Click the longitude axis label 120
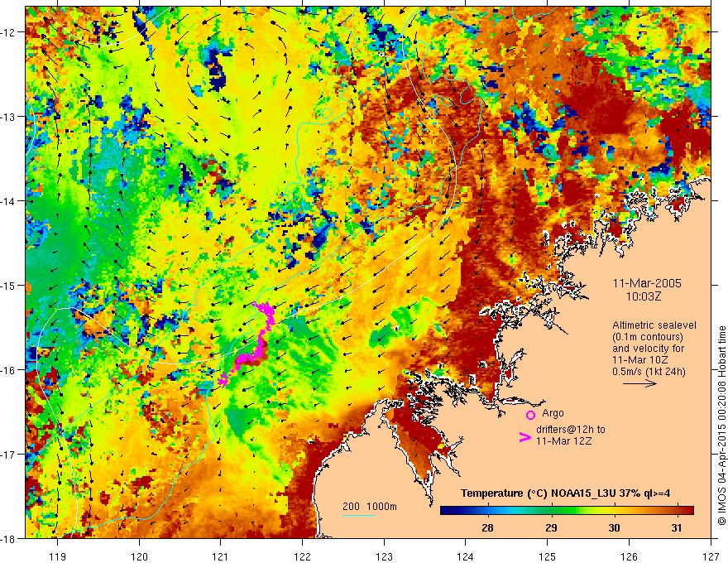 [x=139, y=556]
